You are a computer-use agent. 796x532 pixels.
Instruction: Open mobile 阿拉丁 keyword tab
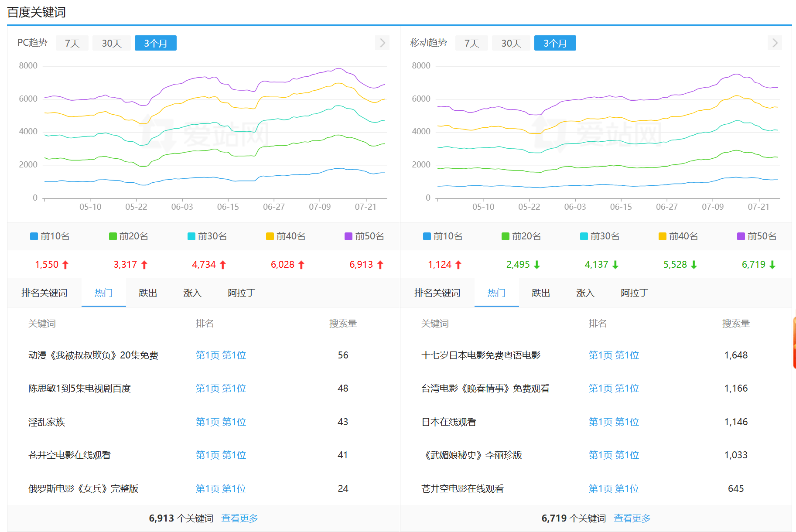pos(634,293)
